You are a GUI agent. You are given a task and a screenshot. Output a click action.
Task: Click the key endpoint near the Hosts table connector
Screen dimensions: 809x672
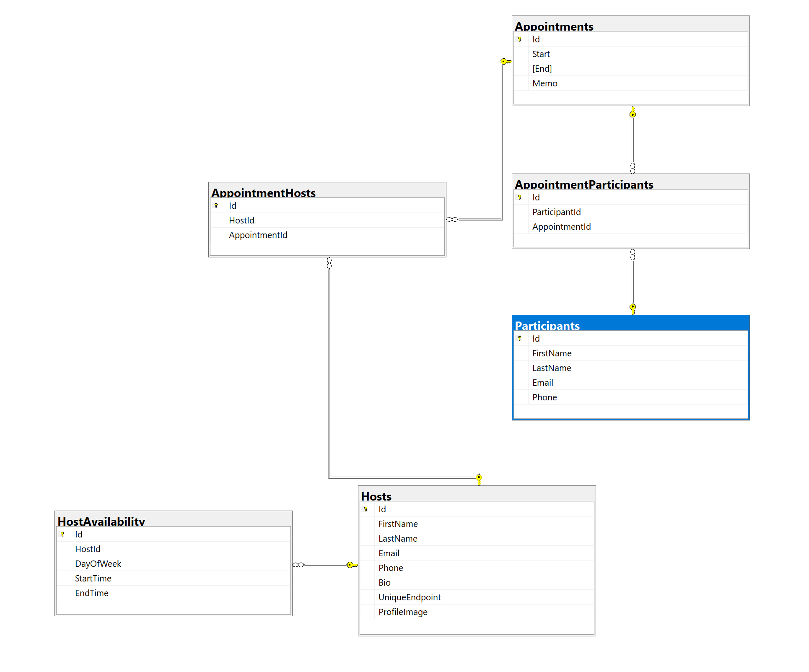click(478, 477)
